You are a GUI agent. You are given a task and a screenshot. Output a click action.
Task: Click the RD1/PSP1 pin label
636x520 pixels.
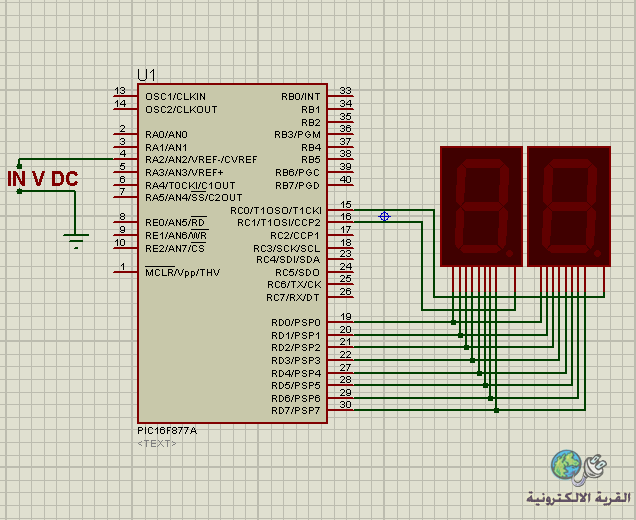[x=296, y=336]
